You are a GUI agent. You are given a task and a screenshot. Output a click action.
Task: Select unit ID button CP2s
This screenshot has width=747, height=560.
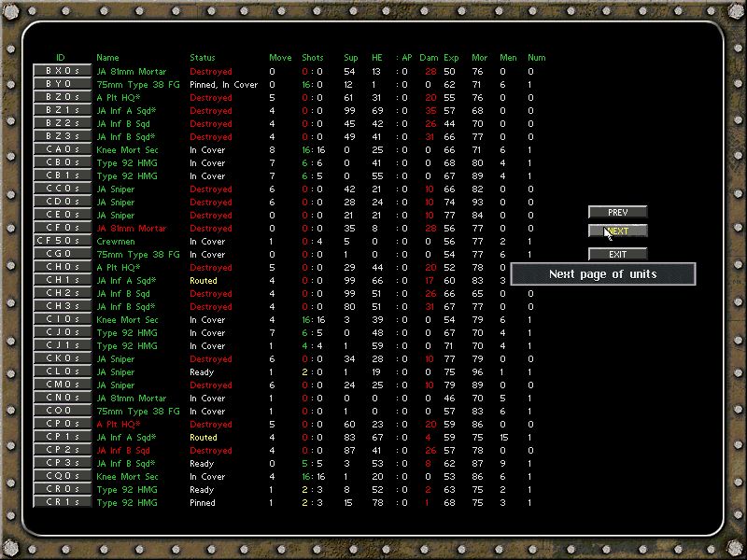pyautogui.click(x=62, y=450)
